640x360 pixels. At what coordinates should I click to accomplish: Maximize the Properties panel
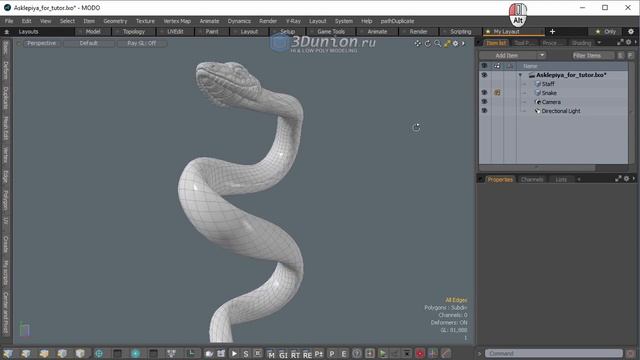(x=618, y=179)
